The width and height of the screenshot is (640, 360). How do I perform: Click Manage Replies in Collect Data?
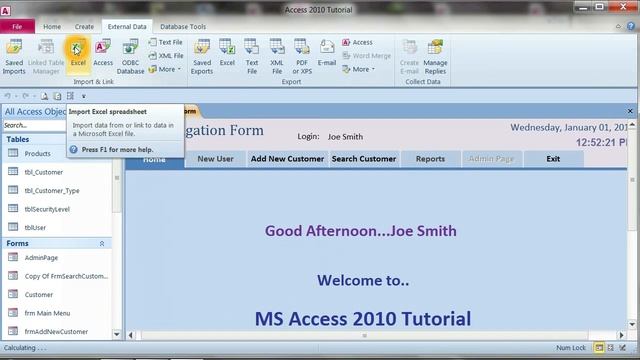tap(435, 57)
